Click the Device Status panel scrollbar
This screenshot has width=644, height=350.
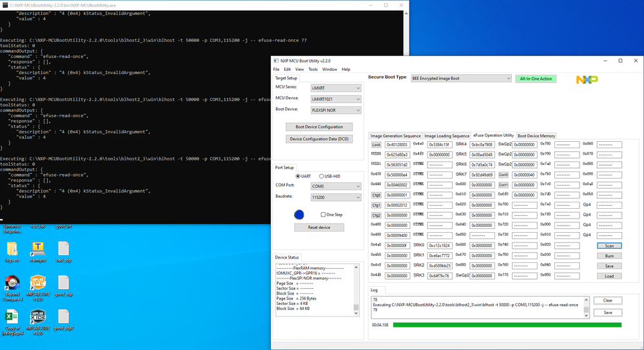(356, 290)
